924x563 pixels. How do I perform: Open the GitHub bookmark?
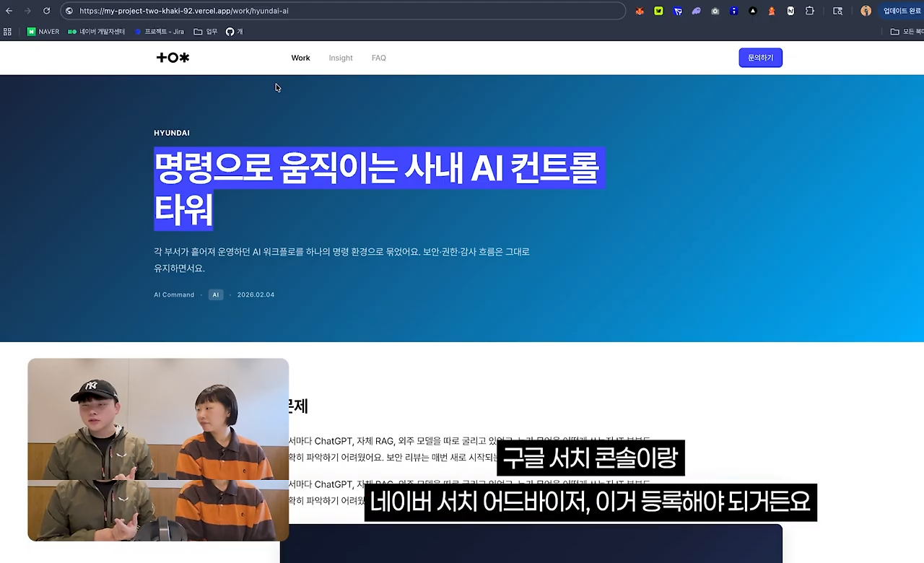[234, 32]
